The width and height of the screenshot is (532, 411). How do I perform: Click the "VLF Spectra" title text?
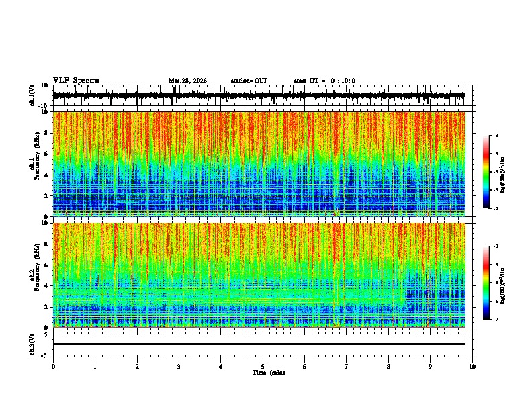pyautogui.click(x=76, y=81)
